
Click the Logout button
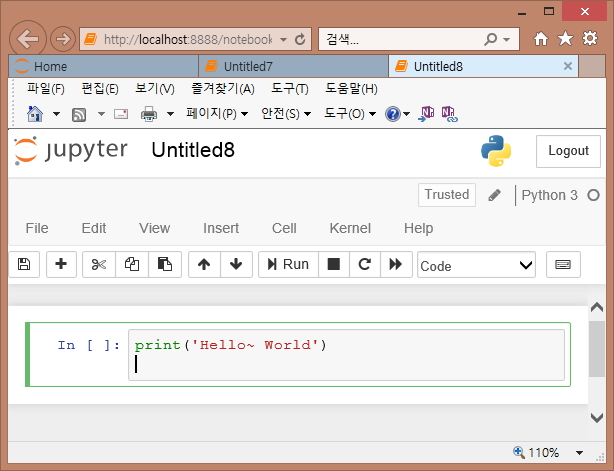coord(568,151)
